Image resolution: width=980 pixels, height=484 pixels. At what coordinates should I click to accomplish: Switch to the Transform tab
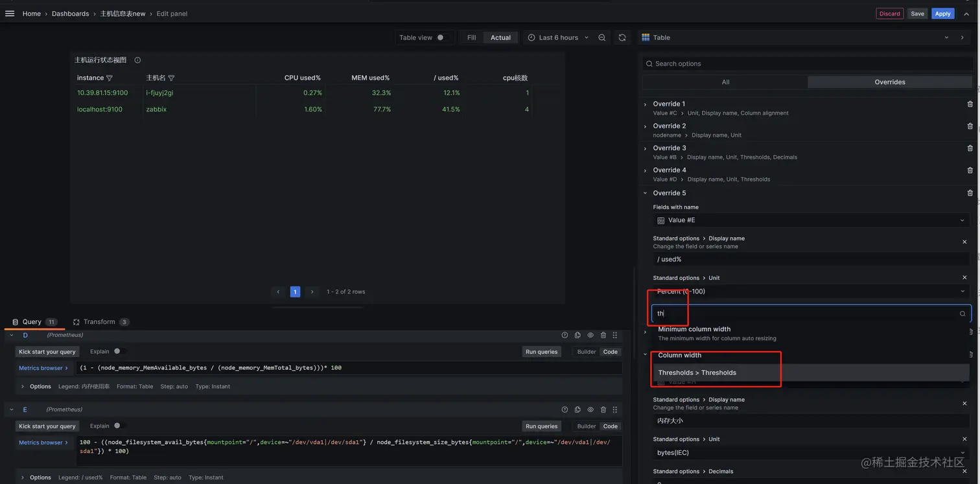coord(101,322)
